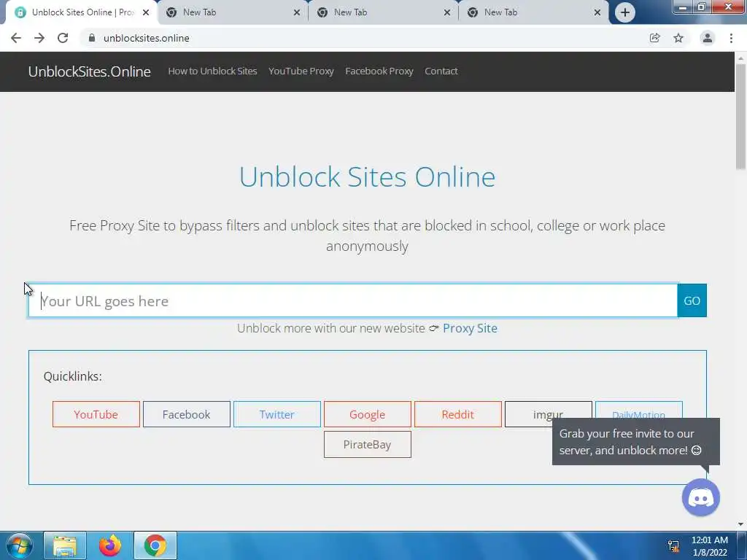The height and width of the screenshot is (560, 747).
Task: Click the scrollbar up arrow
Action: (740, 58)
